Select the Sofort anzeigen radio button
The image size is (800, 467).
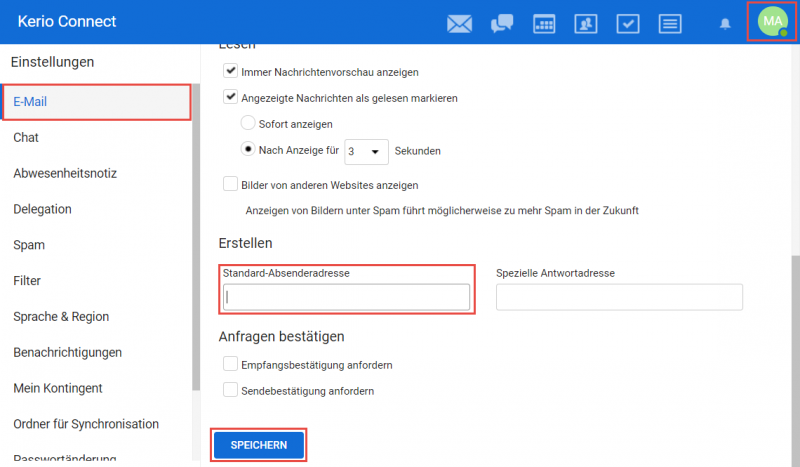click(x=249, y=124)
